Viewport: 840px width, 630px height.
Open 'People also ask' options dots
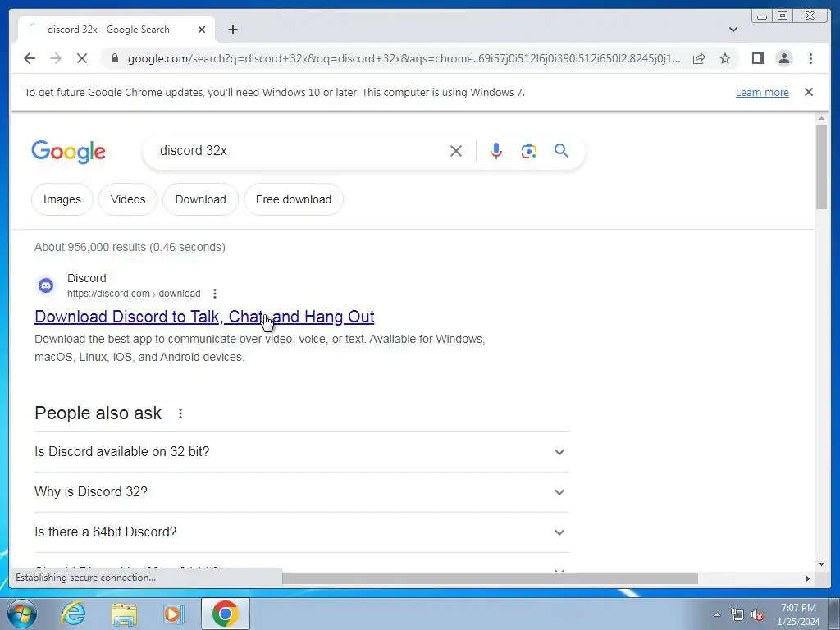point(180,413)
